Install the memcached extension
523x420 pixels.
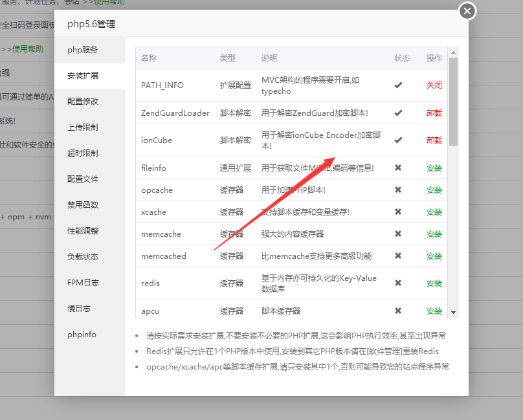pos(434,256)
